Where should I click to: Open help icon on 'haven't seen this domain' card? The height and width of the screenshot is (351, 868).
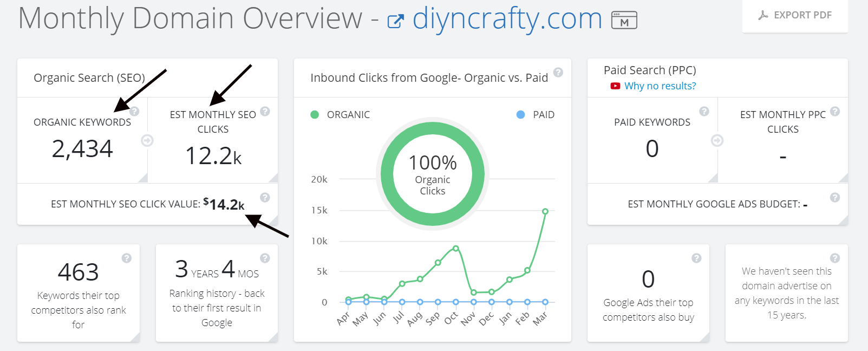[x=835, y=258]
